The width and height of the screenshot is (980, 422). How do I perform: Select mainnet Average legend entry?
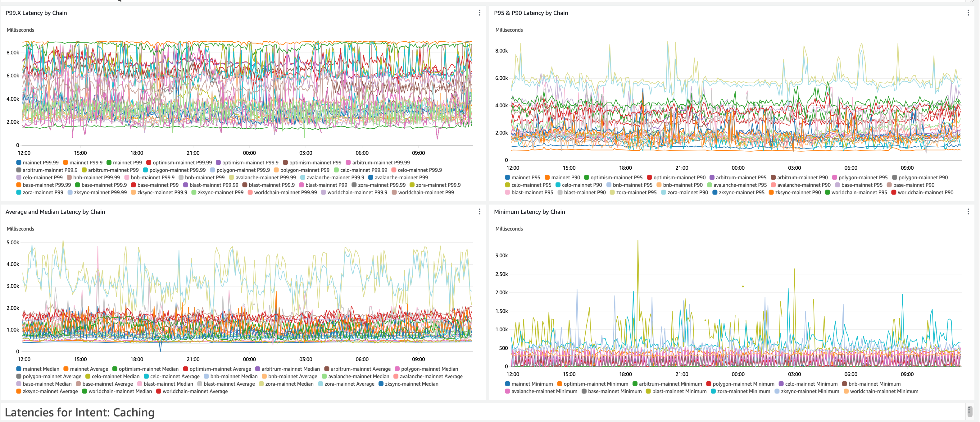[x=86, y=369]
